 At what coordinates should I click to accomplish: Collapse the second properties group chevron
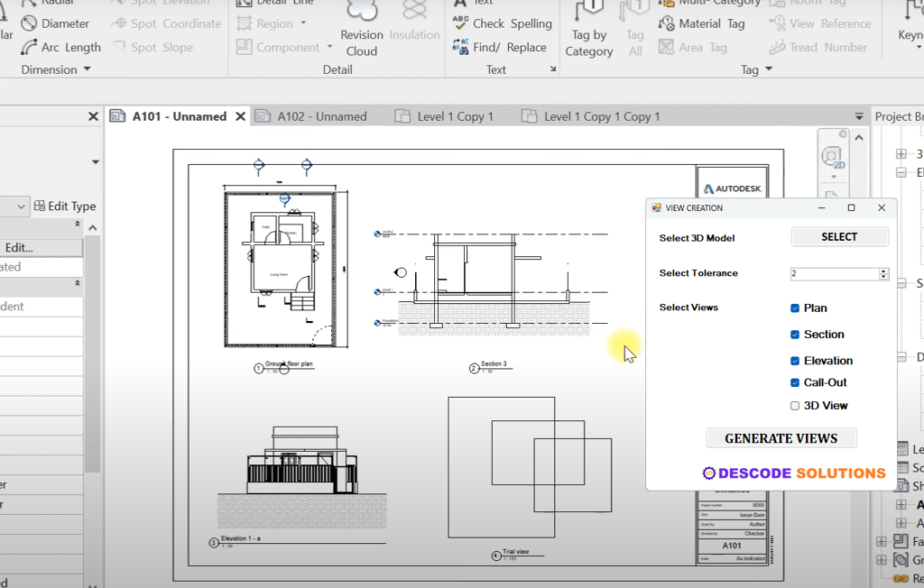click(78, 283)
